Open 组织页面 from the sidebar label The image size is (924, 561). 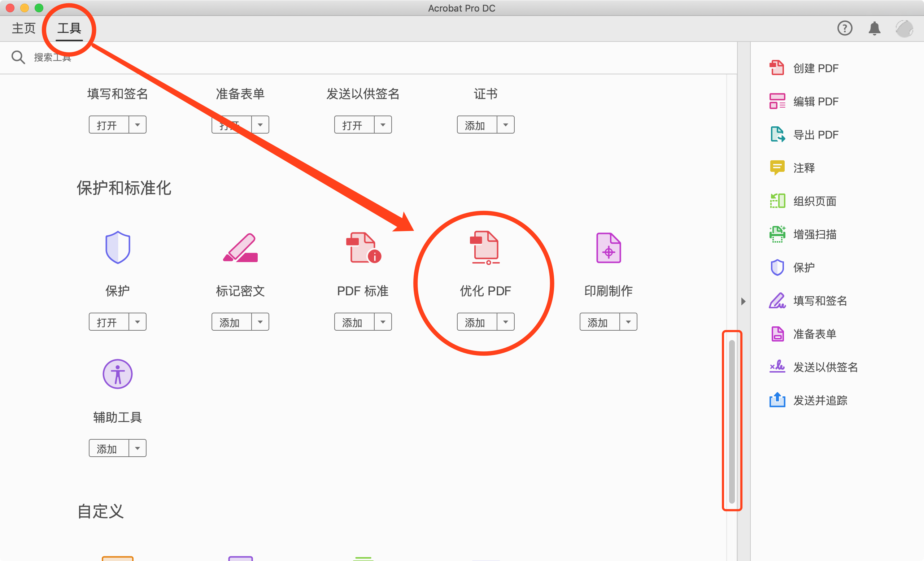click(x=815, y=201)
